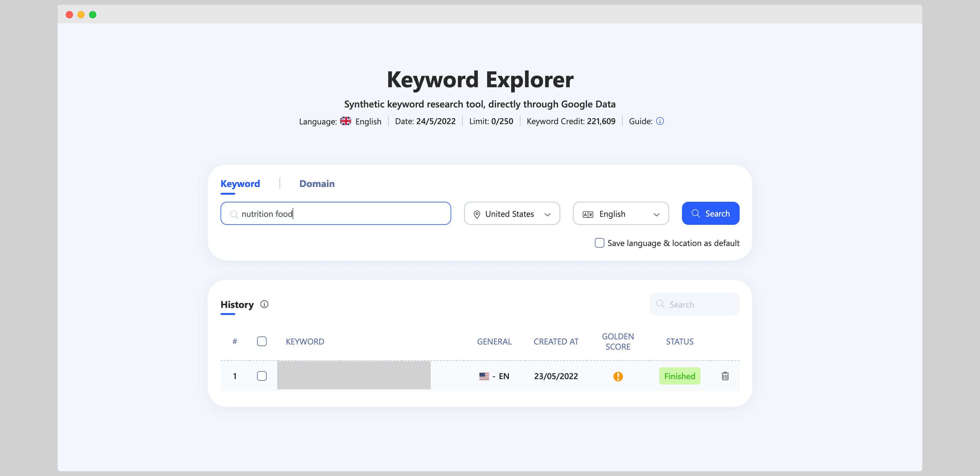Click the delete/trash icon on history row
The height and width of the screenshot is (476, 980).
[725, 376]
